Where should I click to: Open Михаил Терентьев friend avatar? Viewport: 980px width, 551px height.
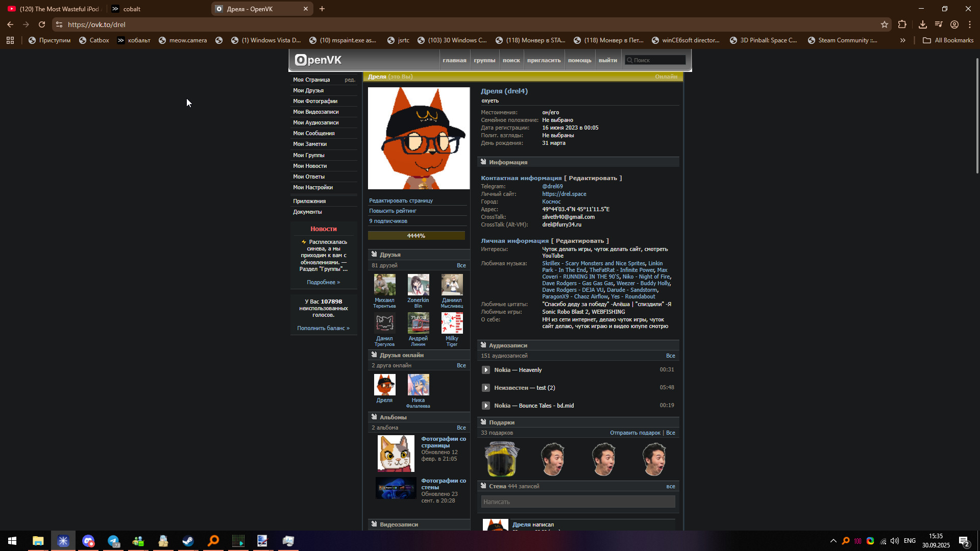(x=384, y=285)
